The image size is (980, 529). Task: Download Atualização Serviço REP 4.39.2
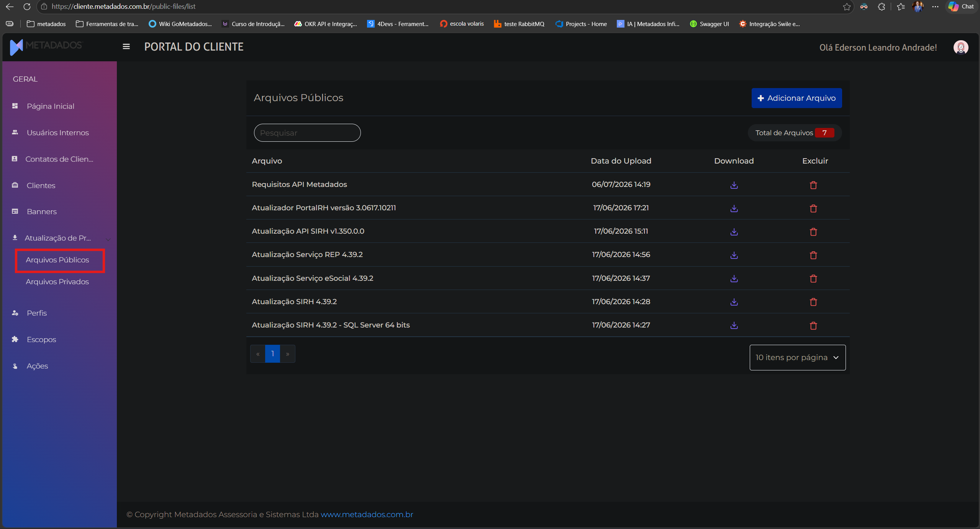734,255
